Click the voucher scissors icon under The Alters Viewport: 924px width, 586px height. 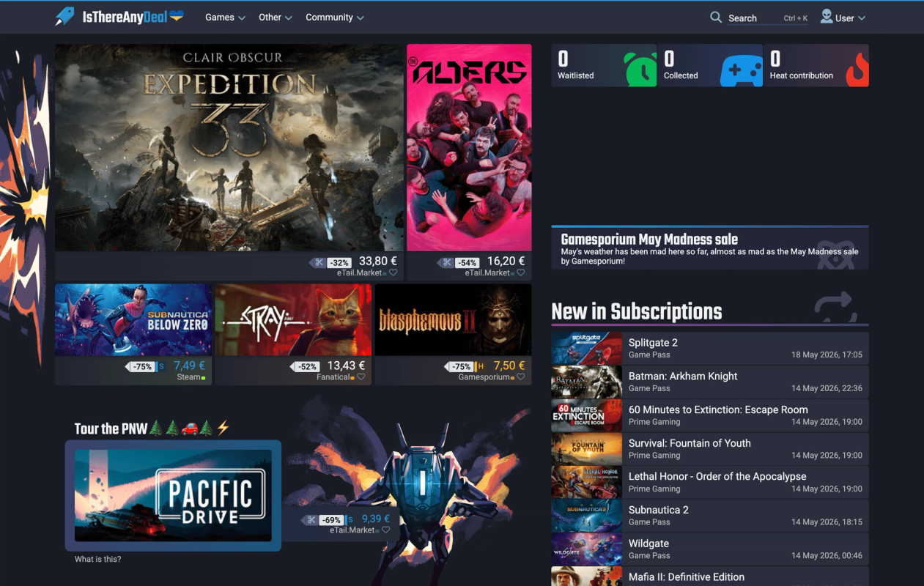tap(446, 262)
